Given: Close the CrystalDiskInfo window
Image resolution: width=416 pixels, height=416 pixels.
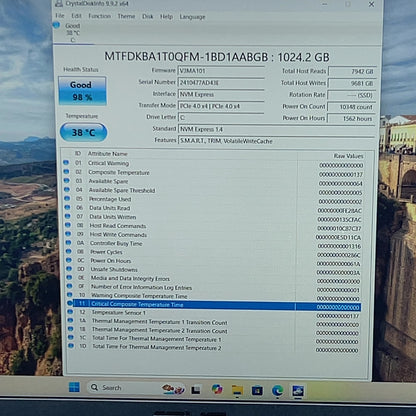Looking at the screenshot, I should (371, 4).
